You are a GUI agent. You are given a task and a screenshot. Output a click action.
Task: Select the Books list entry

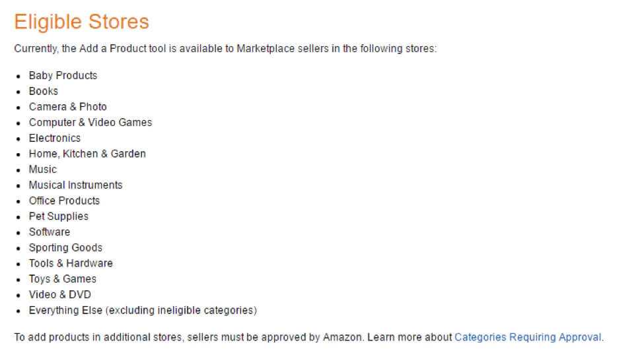(x=44, y=91)
